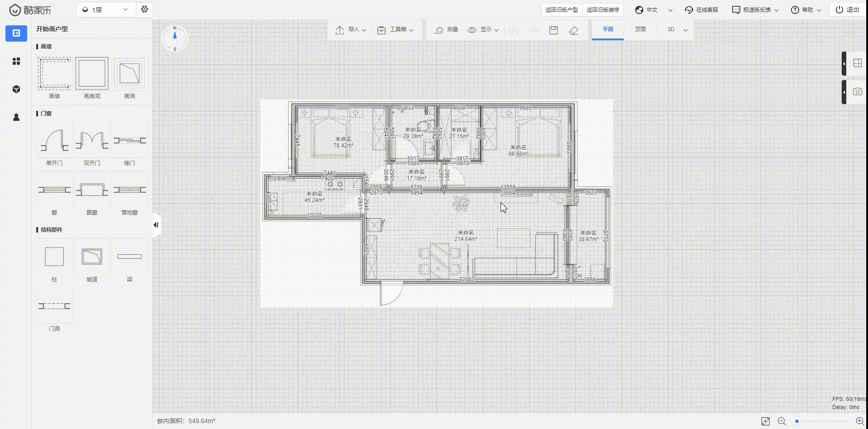
Task: Select the 梁 beam structure
Action: click(130, 262)
